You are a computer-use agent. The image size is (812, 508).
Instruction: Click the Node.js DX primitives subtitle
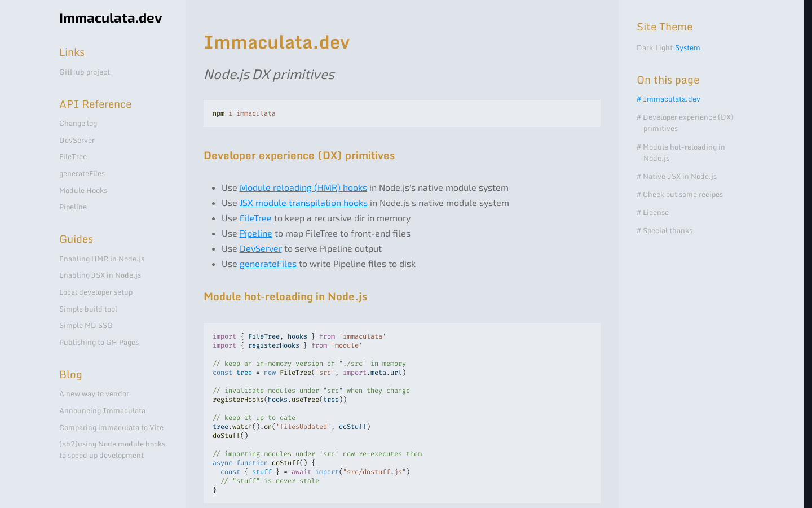point(269,75)
